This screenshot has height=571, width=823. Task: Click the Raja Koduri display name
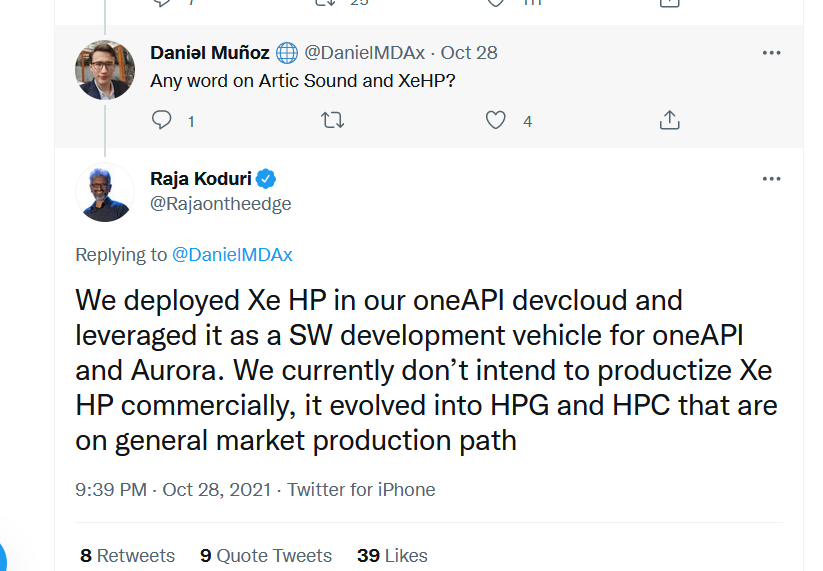(x=202, y=179)
